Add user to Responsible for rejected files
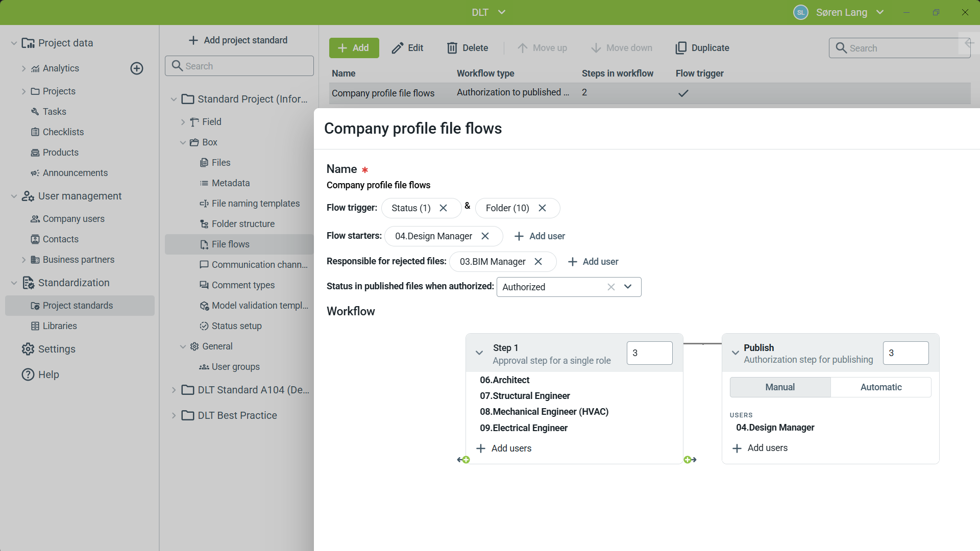The width and height of the screenshot is (980, 551). 593,262
